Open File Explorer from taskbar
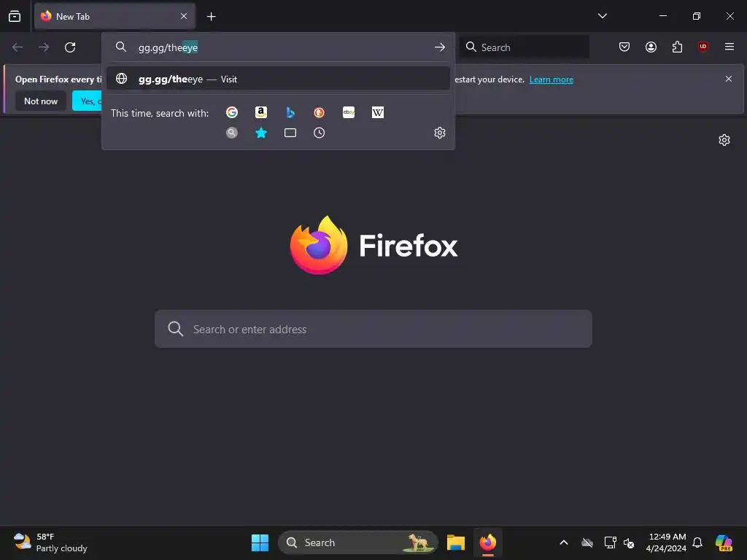This screenshot has width=747, height=560. coord(456,542)
